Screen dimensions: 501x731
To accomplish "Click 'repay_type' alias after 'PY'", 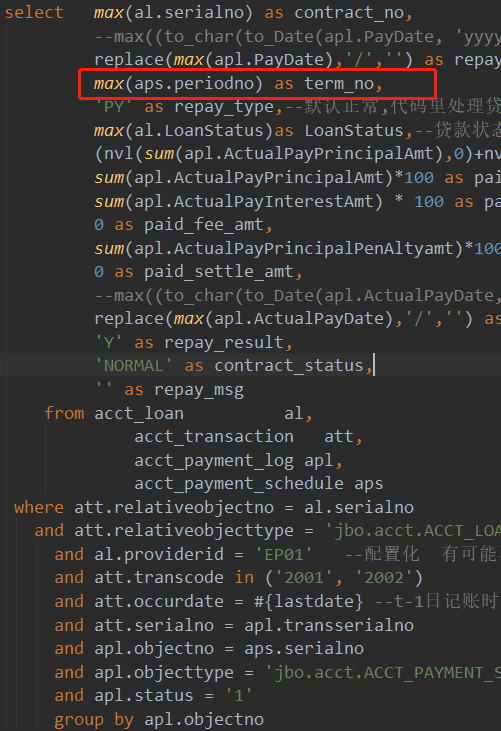I will click(x=224, y=107).
